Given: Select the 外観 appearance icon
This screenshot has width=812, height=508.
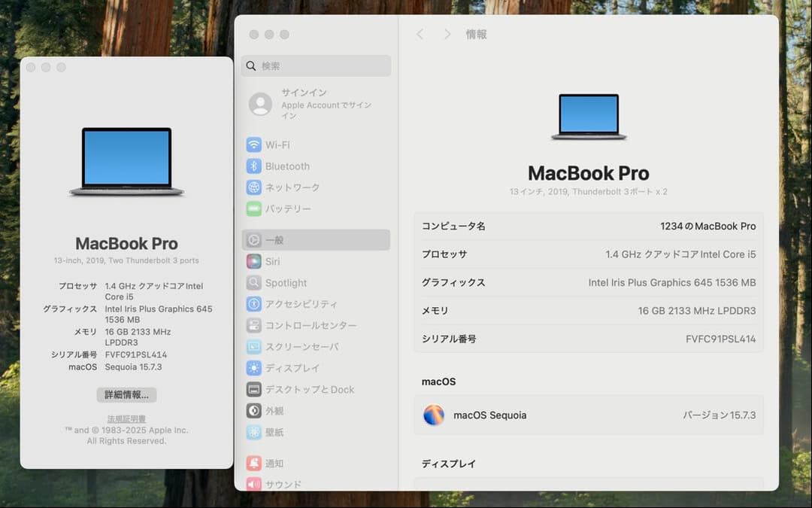Looking at the screenshot, I should tap(254, 411).
